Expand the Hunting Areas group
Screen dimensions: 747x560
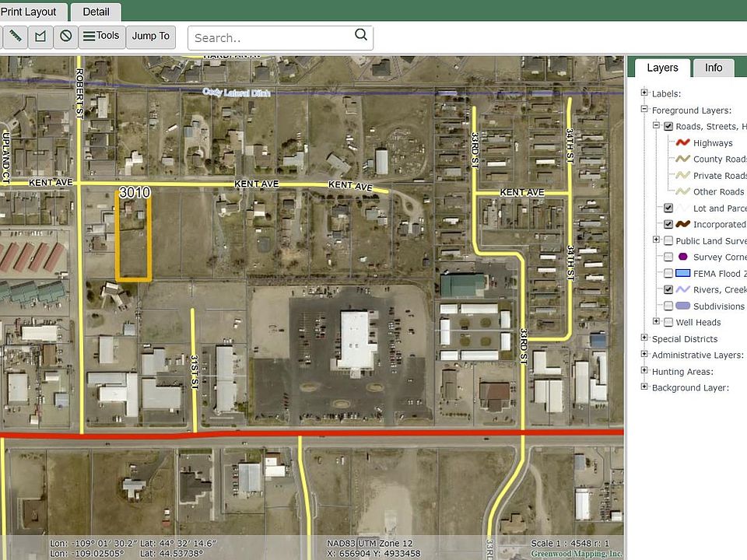(x=644, y=371)
